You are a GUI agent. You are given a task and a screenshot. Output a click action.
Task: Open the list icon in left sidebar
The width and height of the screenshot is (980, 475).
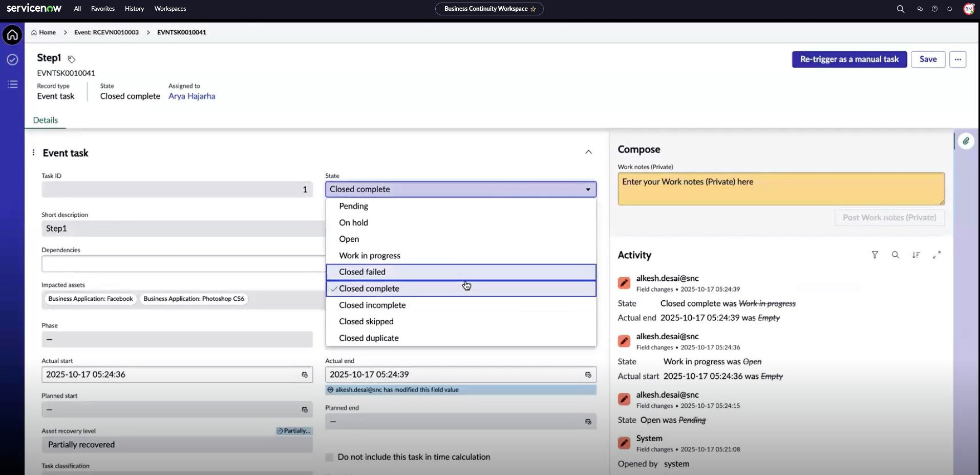click(12, 84)
